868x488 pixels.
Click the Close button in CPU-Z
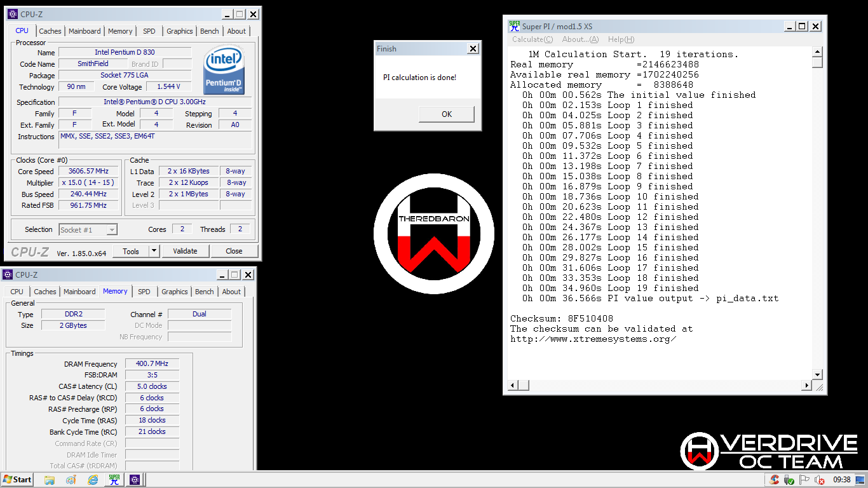234,251
